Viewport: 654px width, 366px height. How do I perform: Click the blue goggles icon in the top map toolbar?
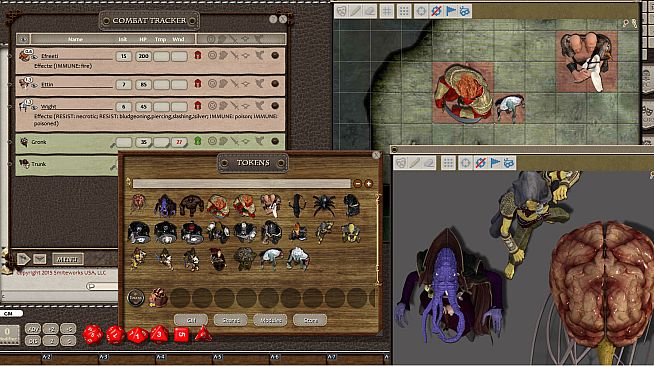pyautogui.click(x=465, y=11)
